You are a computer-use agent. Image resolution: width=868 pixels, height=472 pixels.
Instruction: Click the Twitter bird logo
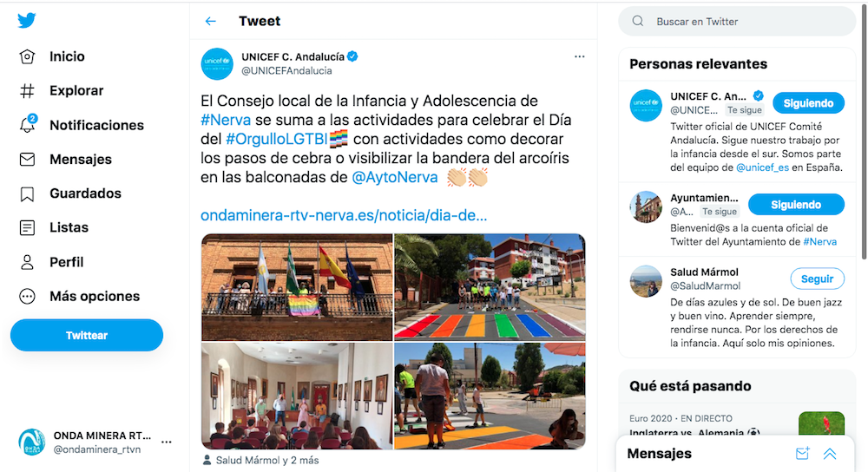[27, 21]
